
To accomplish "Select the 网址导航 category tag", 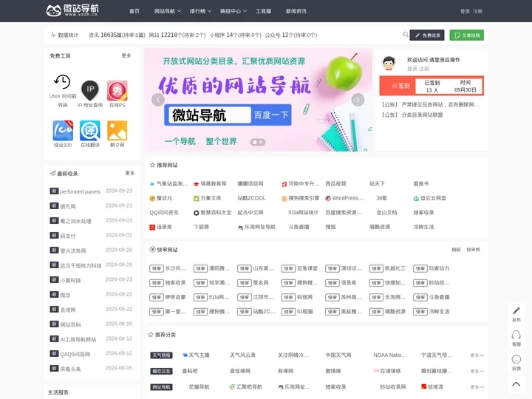I will pyautogui.click(x=161, y=387).
